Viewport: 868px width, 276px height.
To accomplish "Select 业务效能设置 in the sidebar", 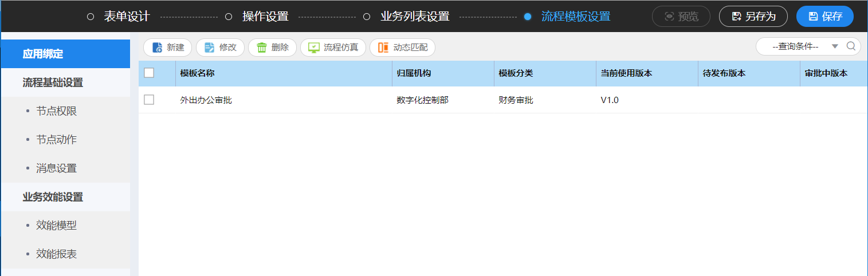I will click(x=65, y=197).
